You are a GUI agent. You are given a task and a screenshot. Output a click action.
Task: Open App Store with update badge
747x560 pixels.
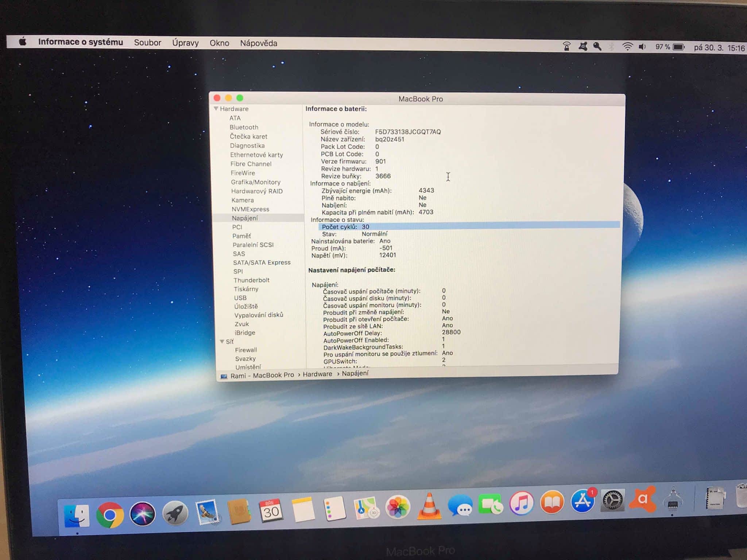582,501
